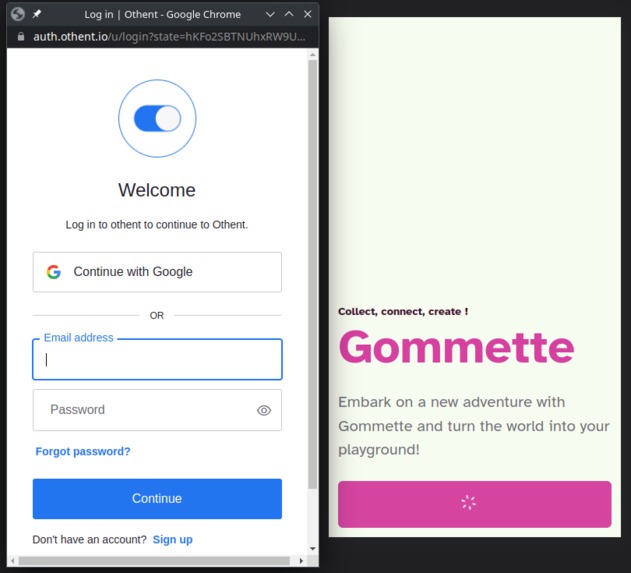Click the pink loading button in Gommette
This screenshot has width=631, height=573.
[x=474, y=504]
